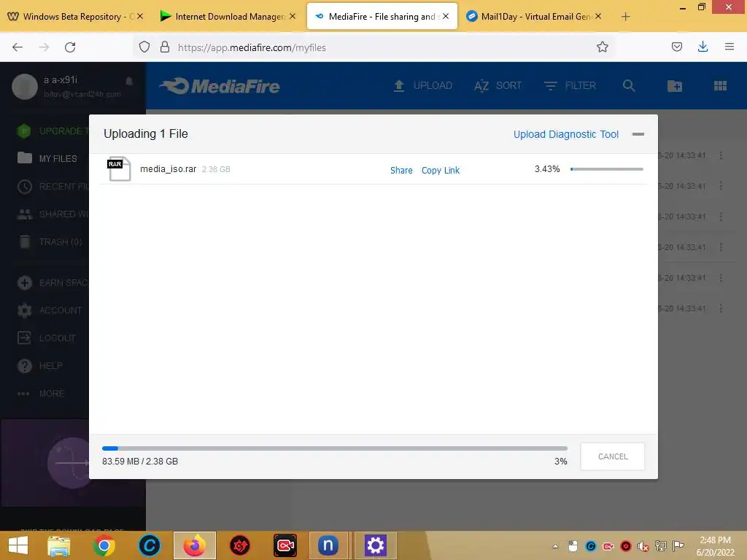747x560 pixels.
Task: Click the muted volume tray icon
Action: (x=643, y=547)
